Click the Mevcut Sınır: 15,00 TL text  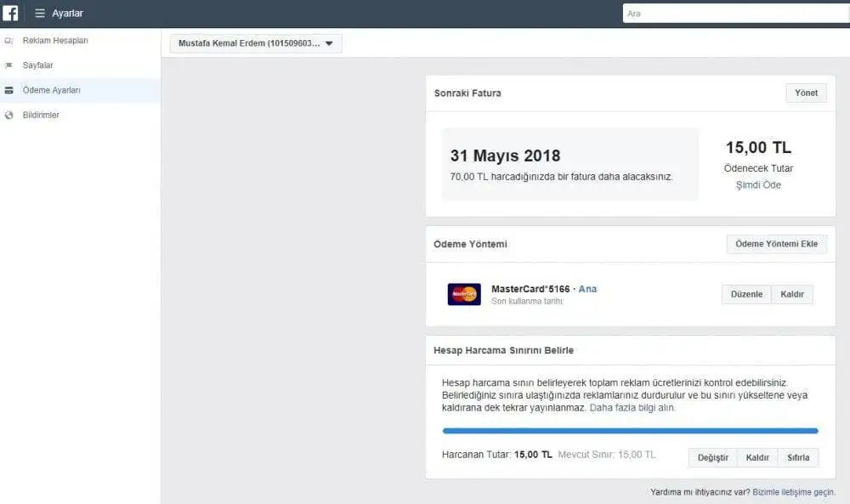[x=607, y=455]
